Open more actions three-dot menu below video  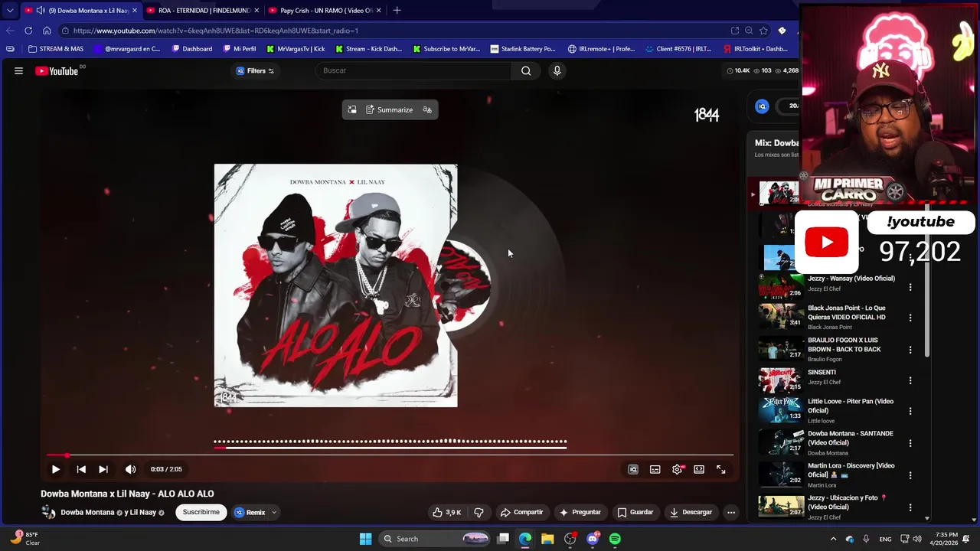click(731, 512)
